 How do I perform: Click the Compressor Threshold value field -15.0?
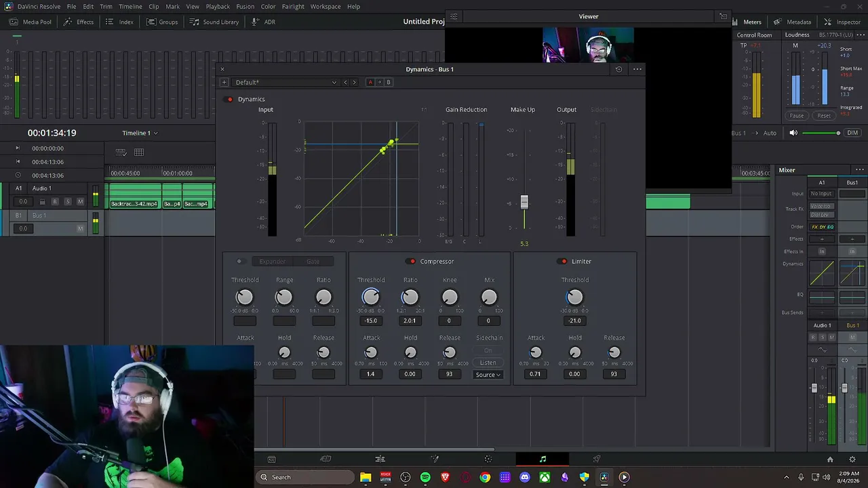pos(370,321)
